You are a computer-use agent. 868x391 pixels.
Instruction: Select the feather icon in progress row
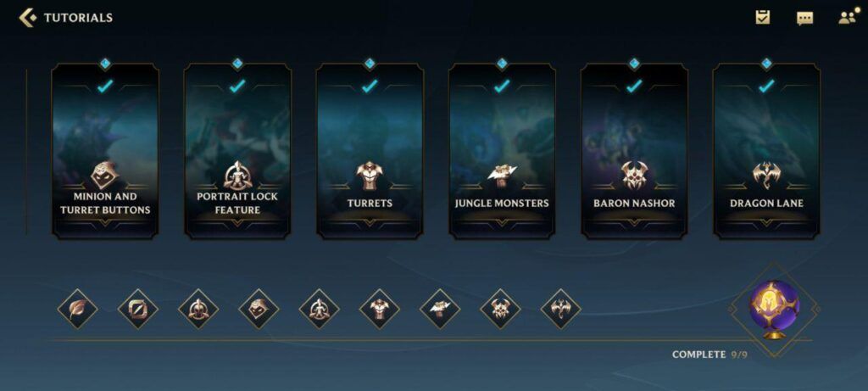(77, 309)
